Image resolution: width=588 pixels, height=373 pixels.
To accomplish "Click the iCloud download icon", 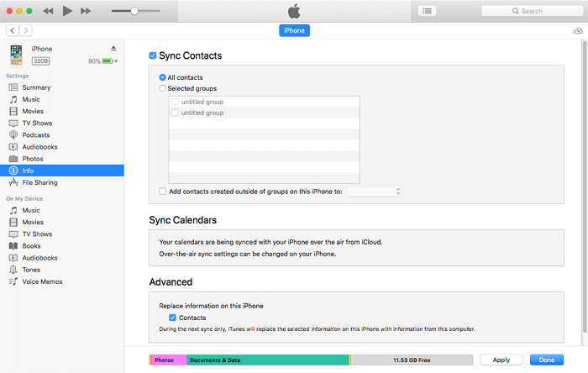I will [x=578, y=30].
